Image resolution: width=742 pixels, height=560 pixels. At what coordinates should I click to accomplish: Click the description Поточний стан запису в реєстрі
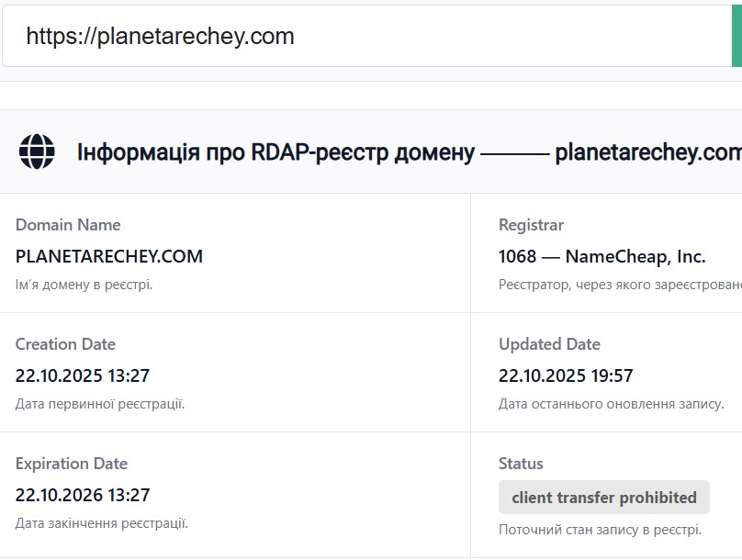click(600, 530)
